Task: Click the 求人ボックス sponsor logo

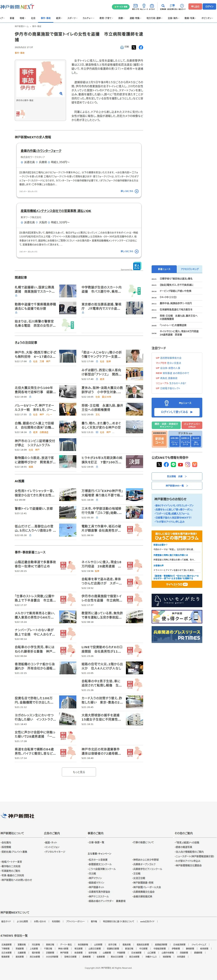Action: [137, 266]
